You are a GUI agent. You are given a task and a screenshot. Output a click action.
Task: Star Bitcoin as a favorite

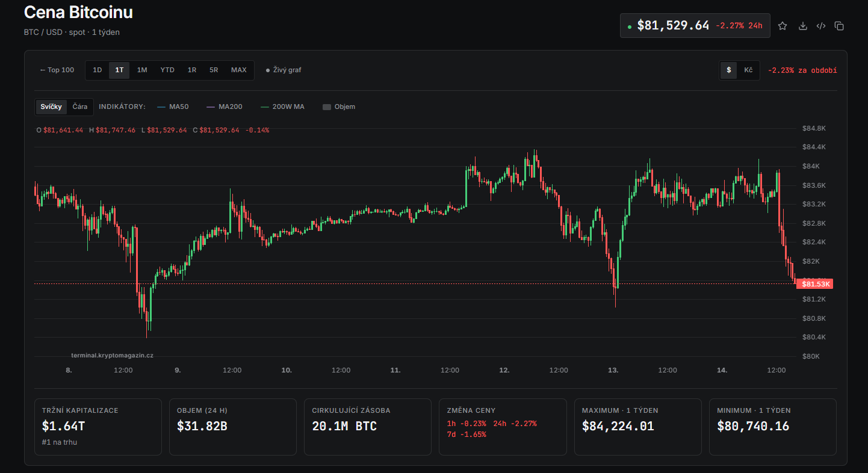[x=783, y=26]
